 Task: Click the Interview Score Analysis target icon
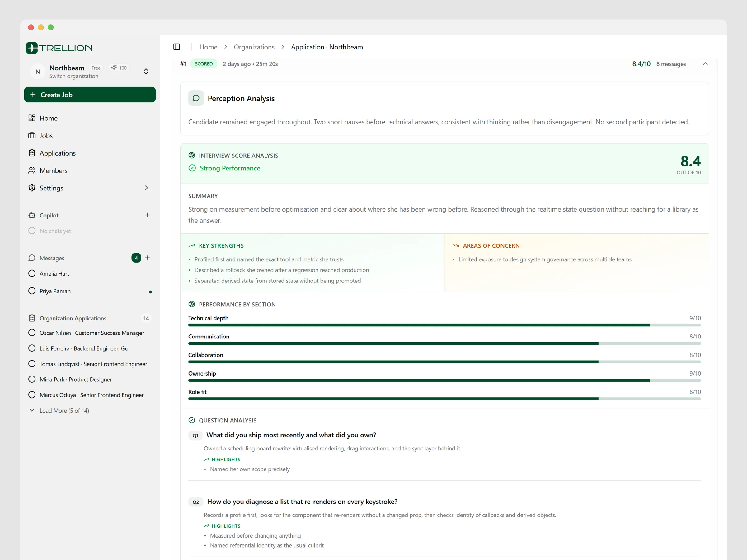click(x=191, y=155)
